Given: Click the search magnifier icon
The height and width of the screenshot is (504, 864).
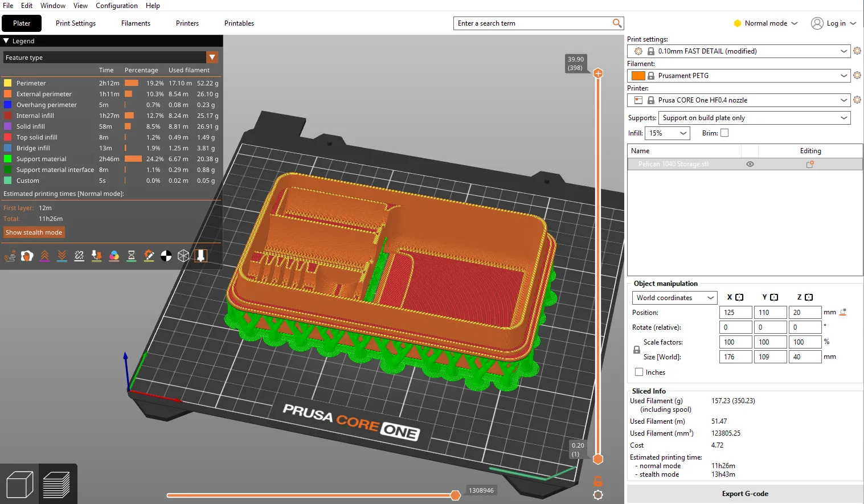Looking at the screenshot, I should [x=617, y=23].
